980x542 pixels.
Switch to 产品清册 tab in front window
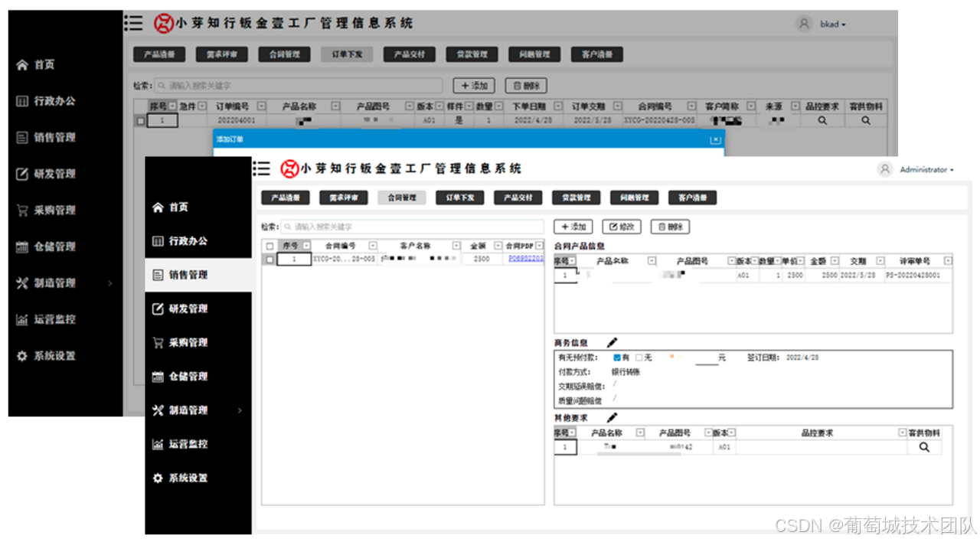tap(286, 198)
